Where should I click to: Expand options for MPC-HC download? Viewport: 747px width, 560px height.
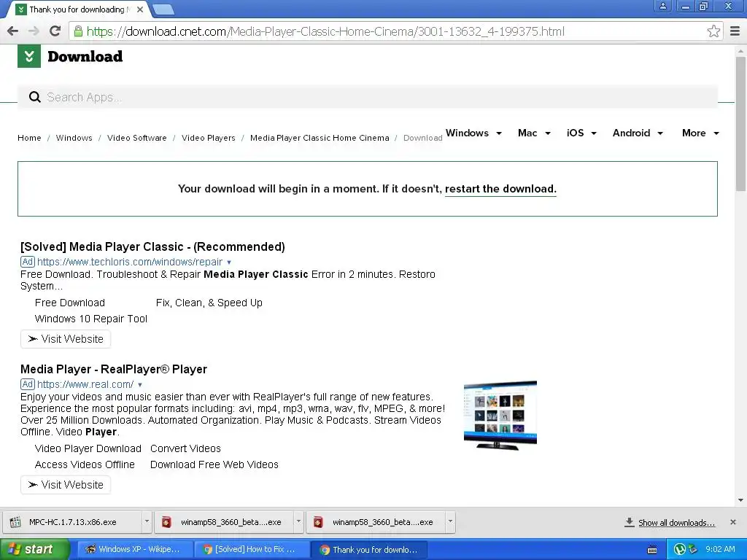tap(147, 521)
